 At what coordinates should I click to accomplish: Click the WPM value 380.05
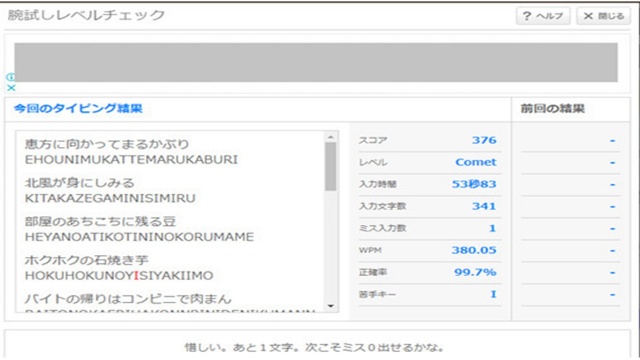(x=474, y=250)
